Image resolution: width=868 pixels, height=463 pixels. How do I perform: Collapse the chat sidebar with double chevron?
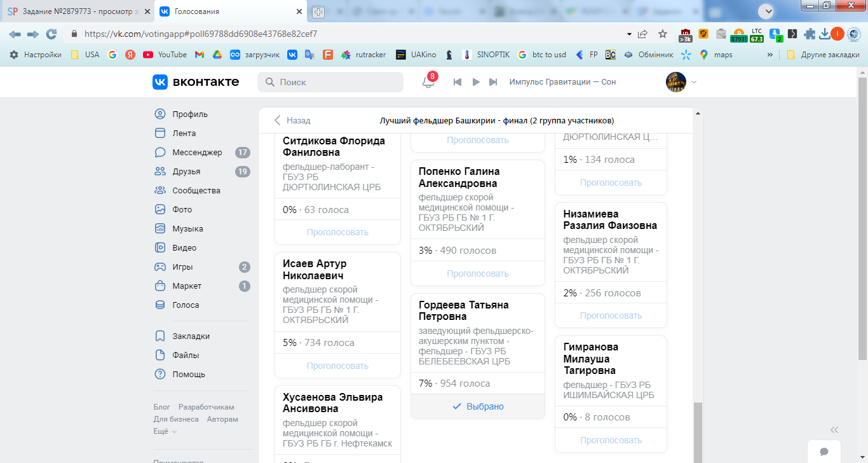tap(834, 430)
